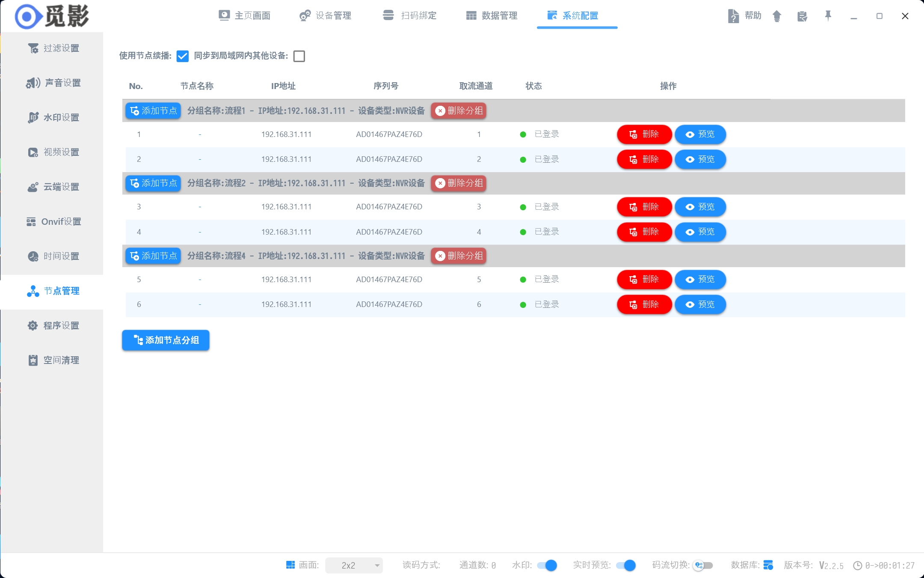This screenshot has height=578, width=924.
Task: Click the IP address in row 6
Action: click(286, 304)
